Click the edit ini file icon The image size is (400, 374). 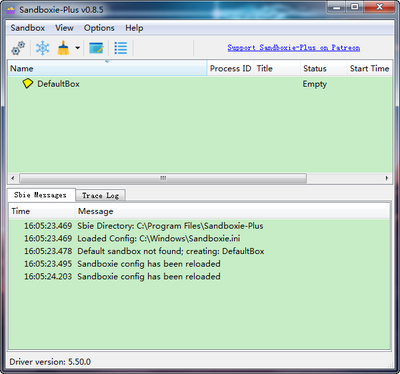[96, 48]
